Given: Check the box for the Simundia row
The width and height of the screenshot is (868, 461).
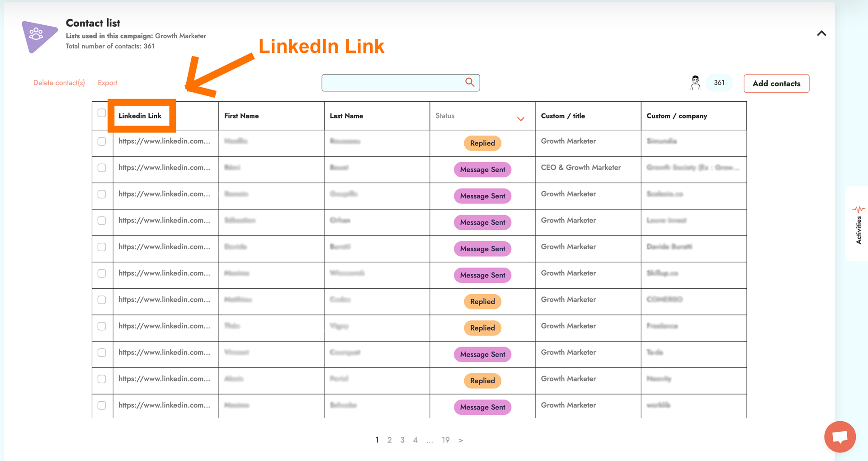Looking at the screenshot, I should [x=102, y=141].
